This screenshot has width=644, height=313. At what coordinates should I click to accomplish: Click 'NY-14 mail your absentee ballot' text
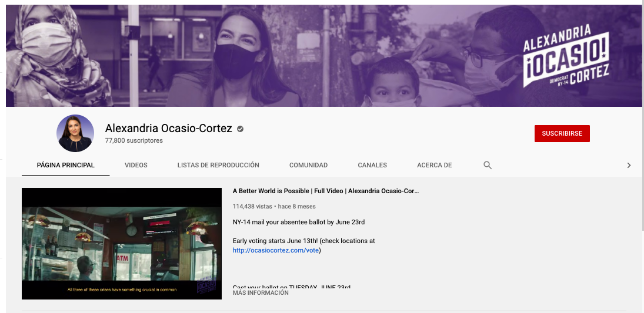pyautogui.click(x=299, y=223)
